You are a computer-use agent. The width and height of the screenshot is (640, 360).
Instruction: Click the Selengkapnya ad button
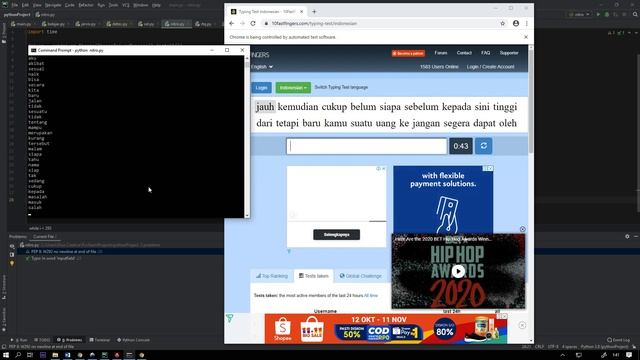(336, 235)
